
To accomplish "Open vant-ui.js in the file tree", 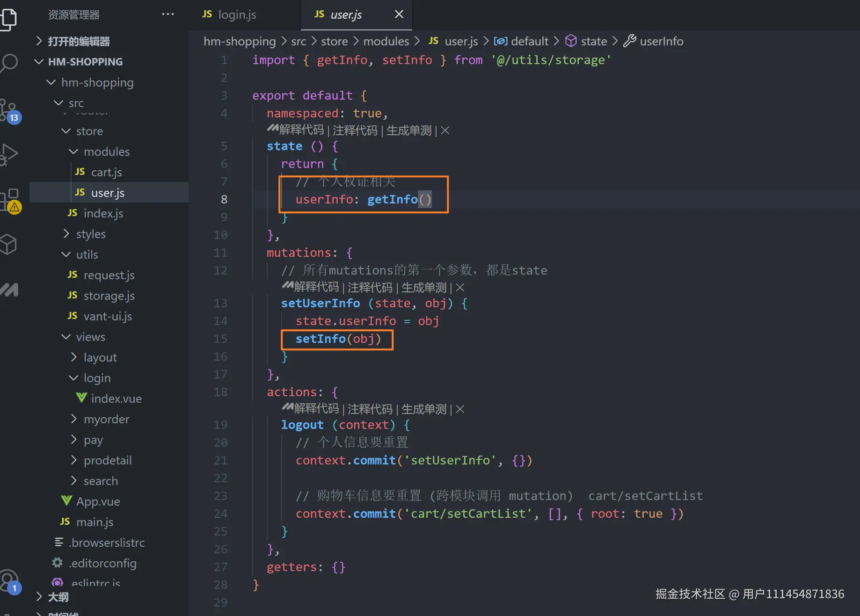I will (109, 316).
